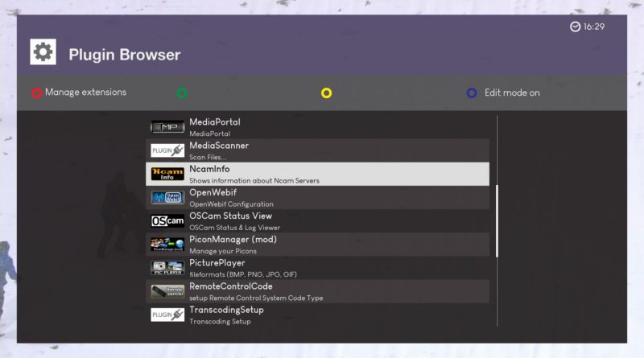Click the MediaScanner plugin icon
Image resolution: width=644 pixels, height=358 pixels.
click(x=167, y=150)
